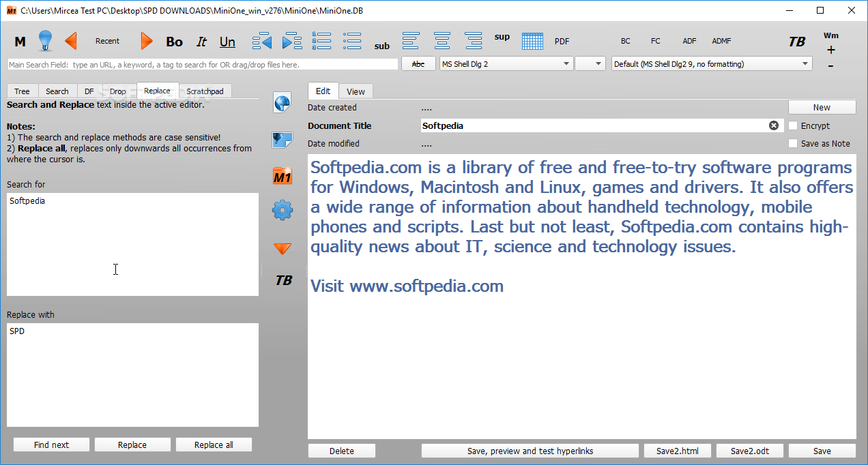Open the Recent items list
868x465 pixels.
[107, 41]
